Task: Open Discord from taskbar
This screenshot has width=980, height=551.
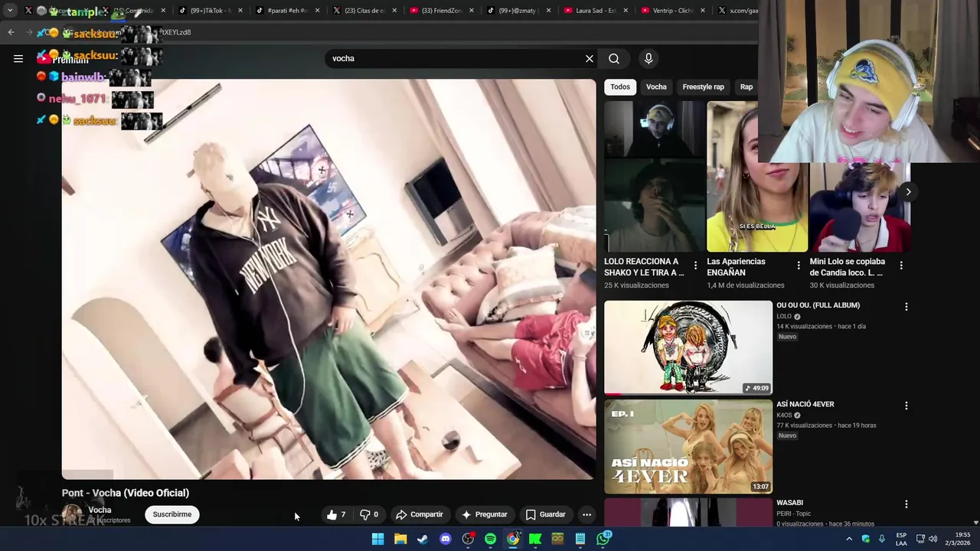Action: 446,539
